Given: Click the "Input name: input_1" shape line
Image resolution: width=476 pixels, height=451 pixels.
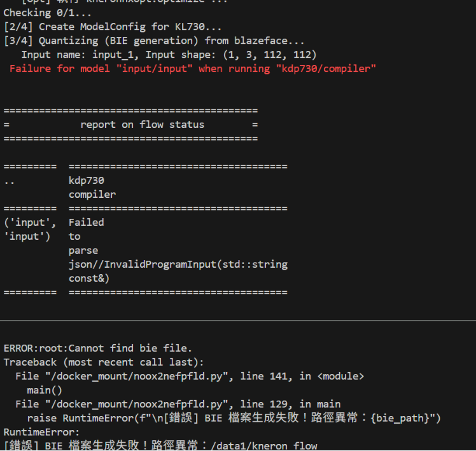Looking at the screenshot, I should point(169,55).
